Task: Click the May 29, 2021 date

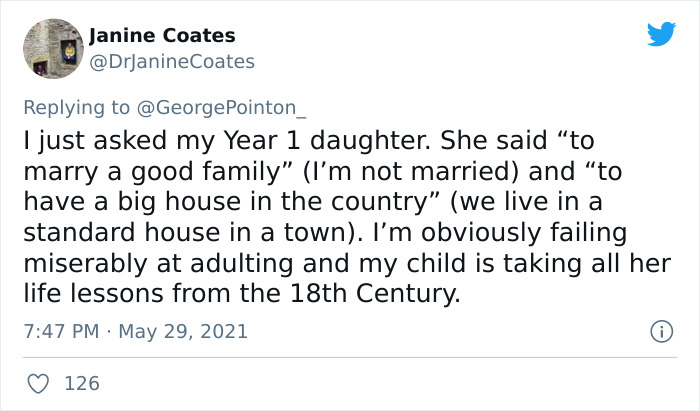Action: click(x=186, y=330)
